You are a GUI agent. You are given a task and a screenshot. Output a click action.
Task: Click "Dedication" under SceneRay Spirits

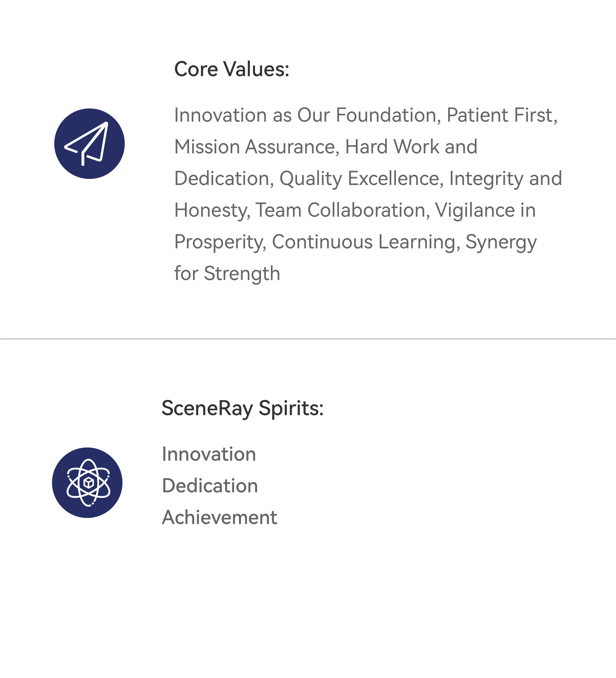[x=210, y=486]
